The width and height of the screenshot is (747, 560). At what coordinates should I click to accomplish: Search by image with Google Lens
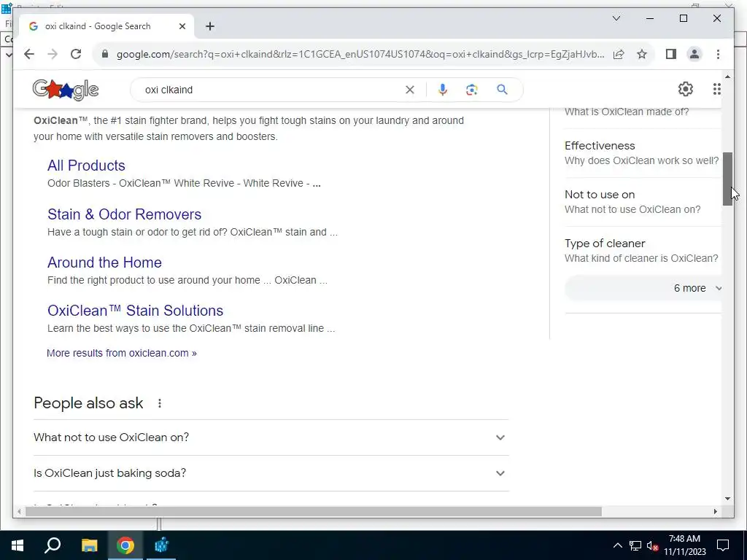[x=472, y=90]
